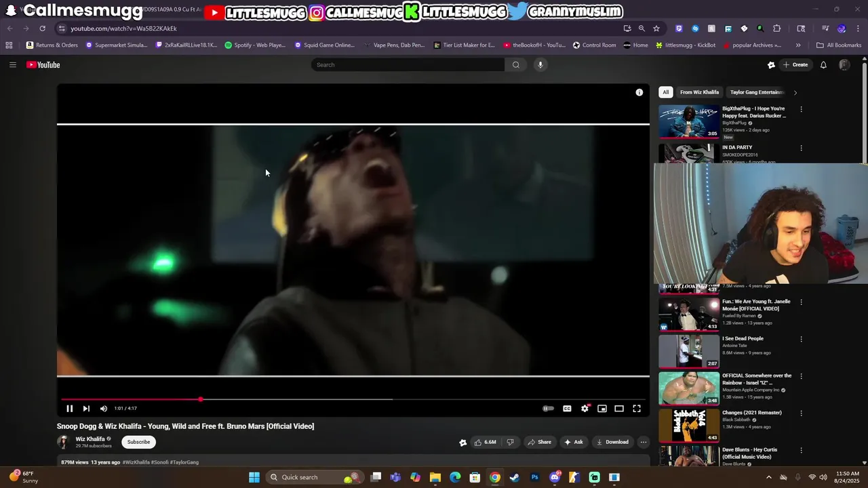This screenshot has height=488, width=868.
Task: Open more actions ellipsis below video
Action: click(644, 442)
